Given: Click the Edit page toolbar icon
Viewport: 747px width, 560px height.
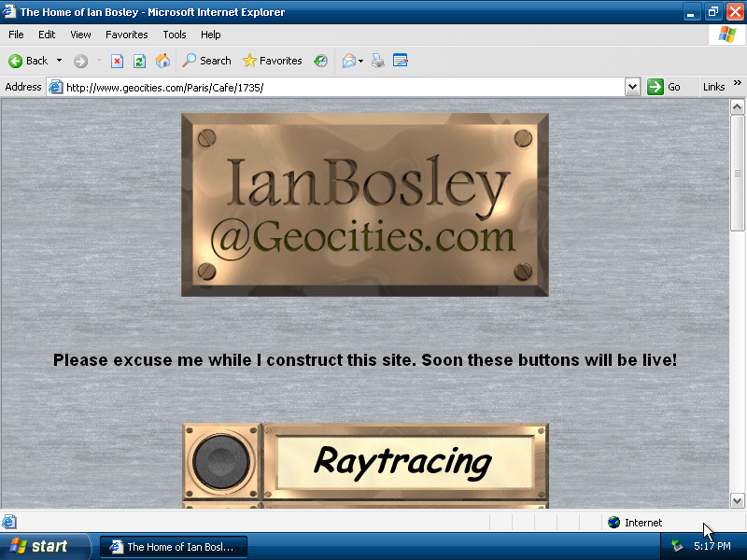Looking at the screenshot, I should click(401, 61).
